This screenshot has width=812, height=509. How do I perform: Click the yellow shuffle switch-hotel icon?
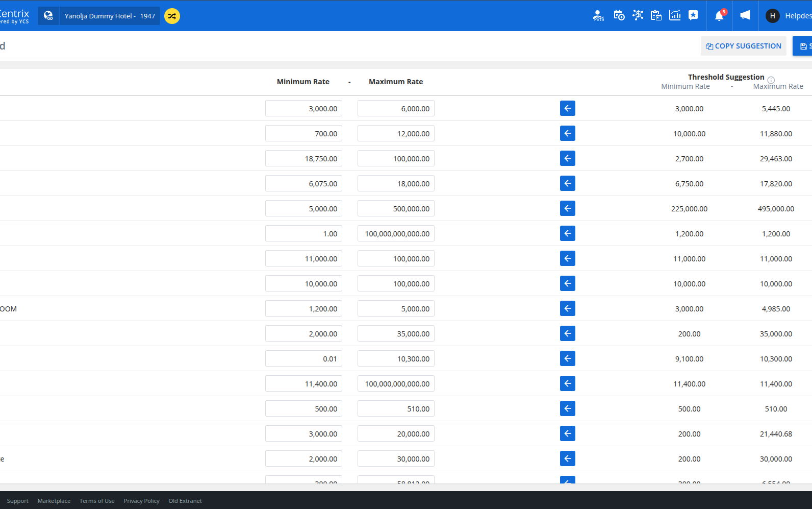(x=172, y=16)
